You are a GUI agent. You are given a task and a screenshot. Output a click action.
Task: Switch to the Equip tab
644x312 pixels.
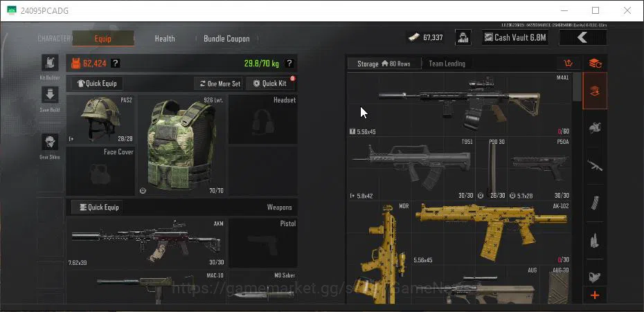click(103, 39)
